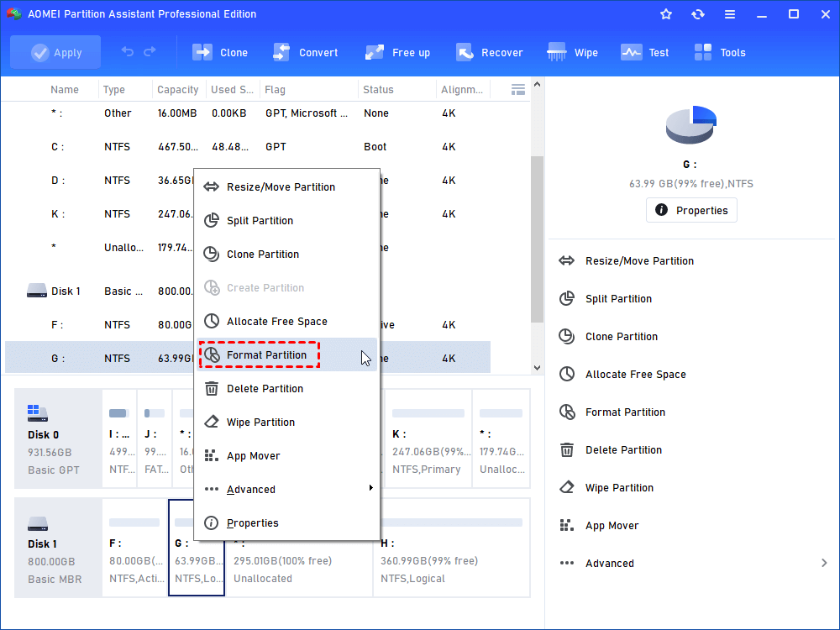Click the scroll down arrow of partition list

(x=538, y=368)
